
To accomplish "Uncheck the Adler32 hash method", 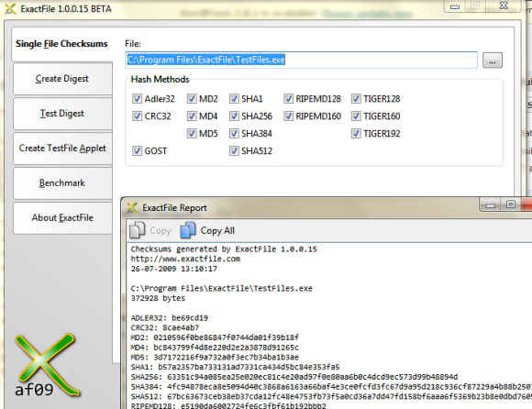I will coord(137,99).
